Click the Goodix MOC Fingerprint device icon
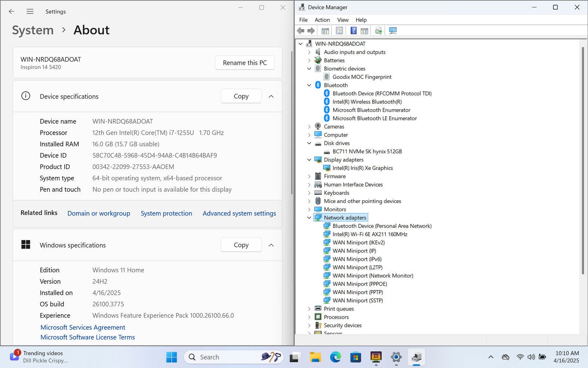This screenshot has width=588, height=368. (326, 77)
